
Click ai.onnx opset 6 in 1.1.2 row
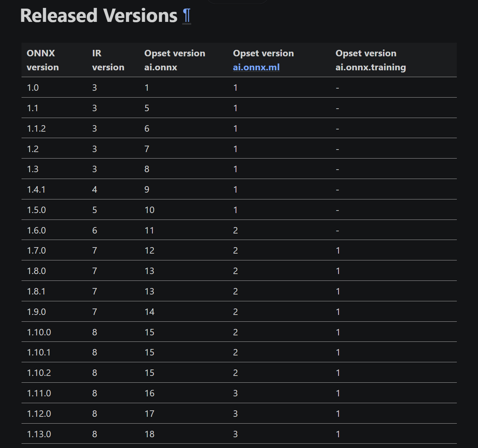147,128
